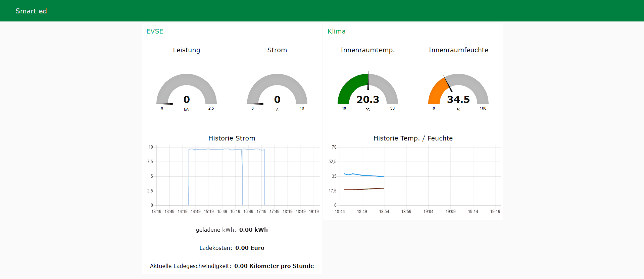Select the Klima group heading

[336, 31]
